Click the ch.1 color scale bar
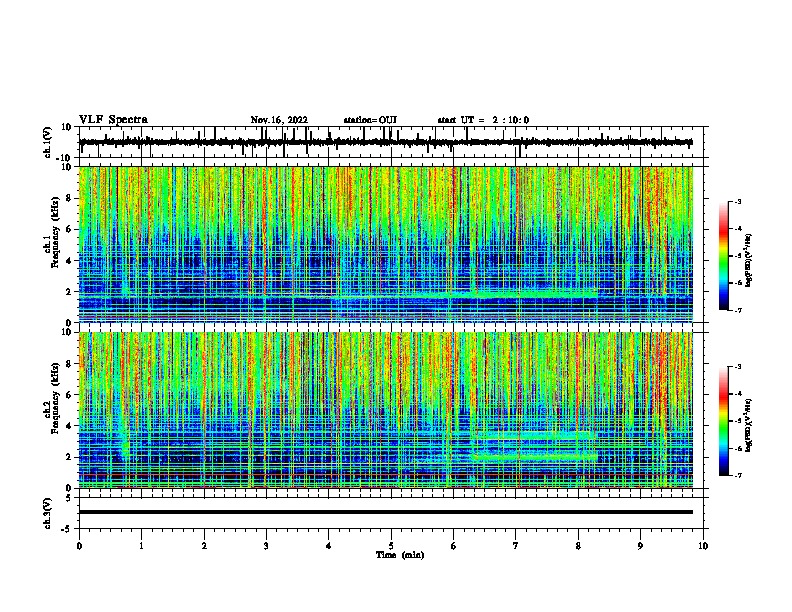Viewport: 792px width, 612px height. (723, 256)
